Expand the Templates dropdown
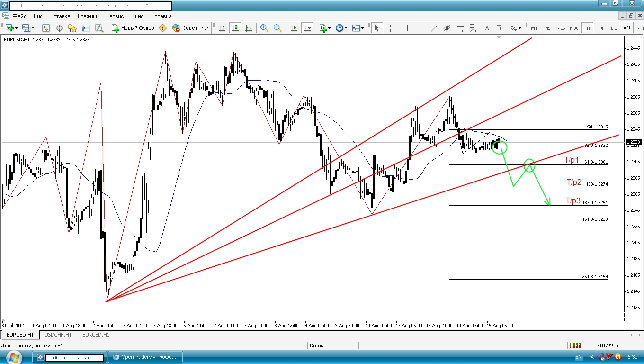Image resolution: width=644 pixels, height=364 pixels. pos(362,28)
